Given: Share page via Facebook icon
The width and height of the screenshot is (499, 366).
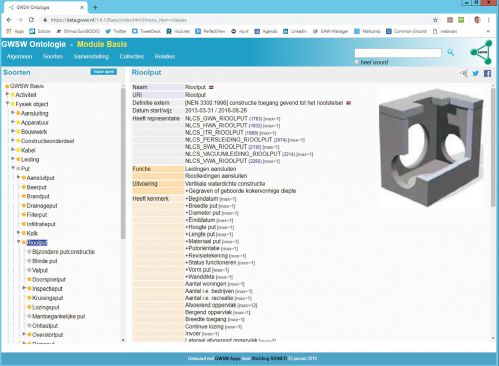Looking at the screenshot, I should (487, 73).
